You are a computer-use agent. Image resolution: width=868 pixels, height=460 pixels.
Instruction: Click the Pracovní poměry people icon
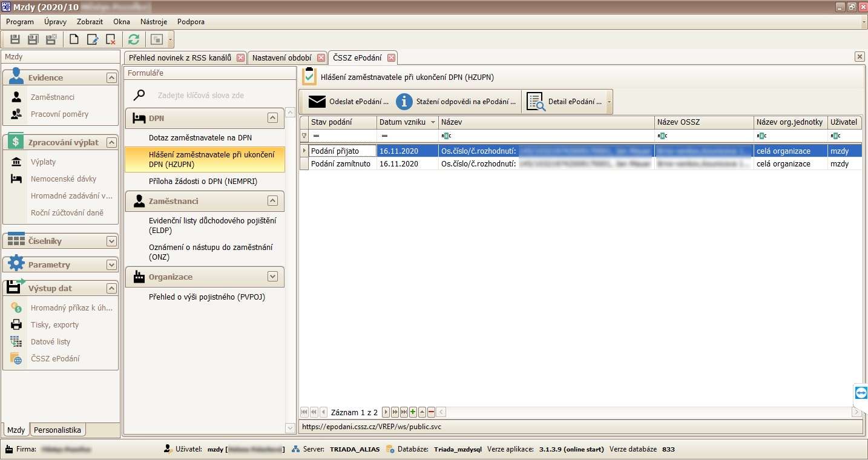[x=17, y=114]
